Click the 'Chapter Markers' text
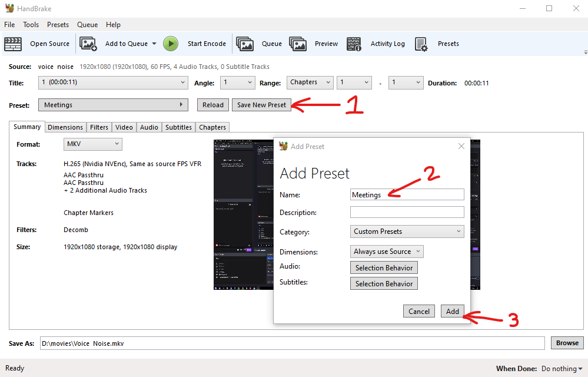 tap(88, 213)
